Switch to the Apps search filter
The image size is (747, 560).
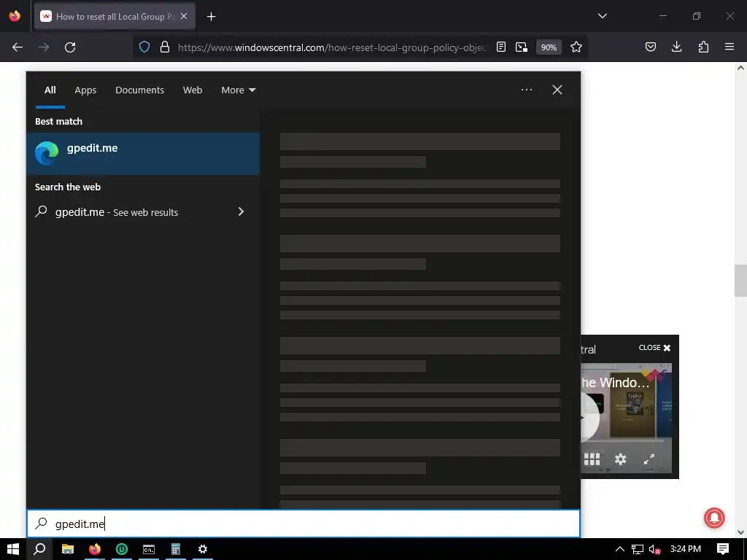pos(85,90)
